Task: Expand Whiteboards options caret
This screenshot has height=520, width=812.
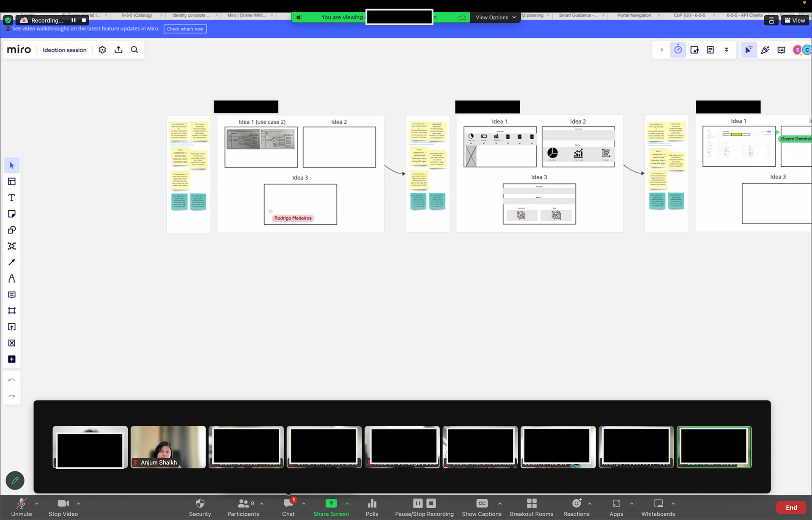Action: point(673,503)
